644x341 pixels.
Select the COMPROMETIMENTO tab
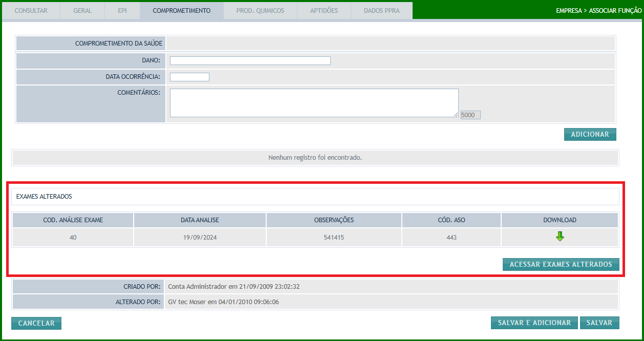(x=182, y=11)
